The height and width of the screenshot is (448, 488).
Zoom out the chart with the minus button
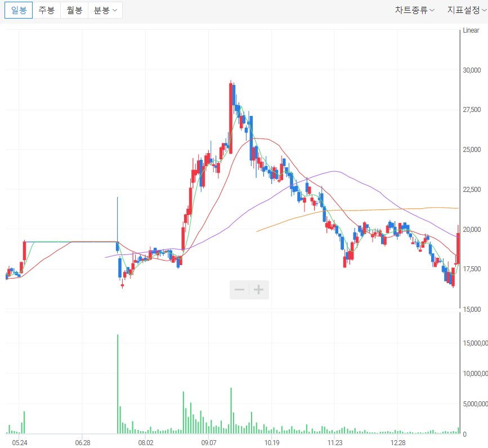coord(239,290)
